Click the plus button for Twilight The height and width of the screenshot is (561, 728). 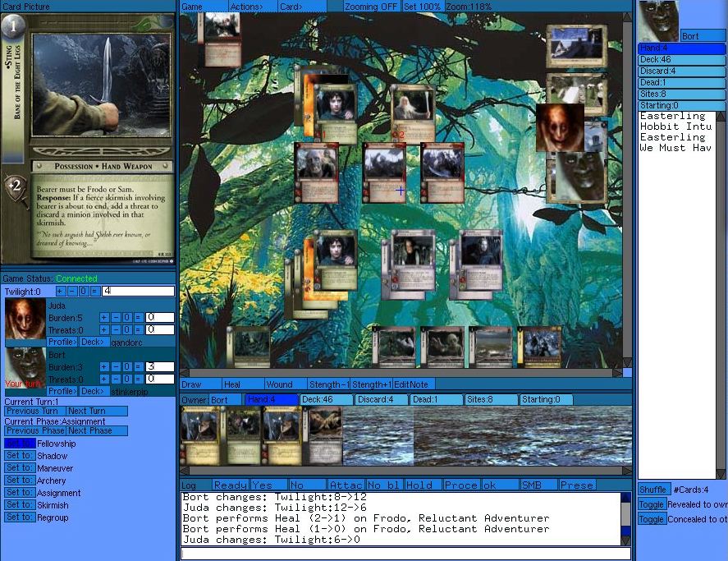click(61, 292)
